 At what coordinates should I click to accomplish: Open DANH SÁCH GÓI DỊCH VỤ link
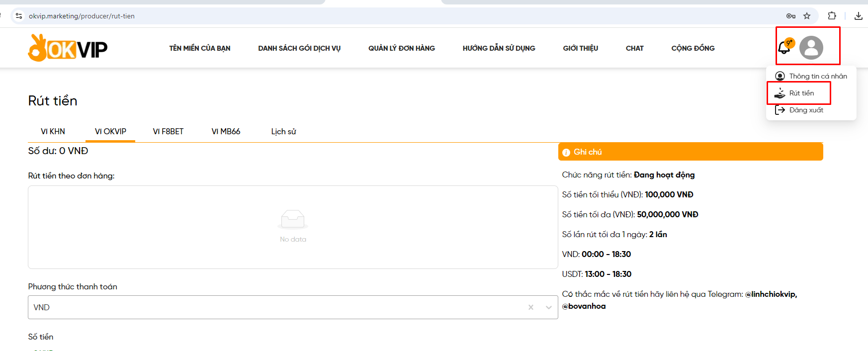299,48
